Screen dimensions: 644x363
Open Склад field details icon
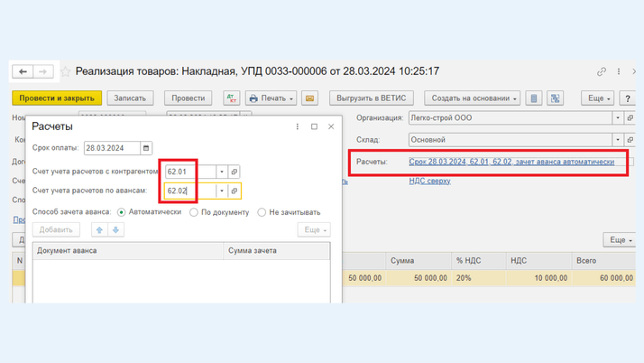(x=630, y=140)
